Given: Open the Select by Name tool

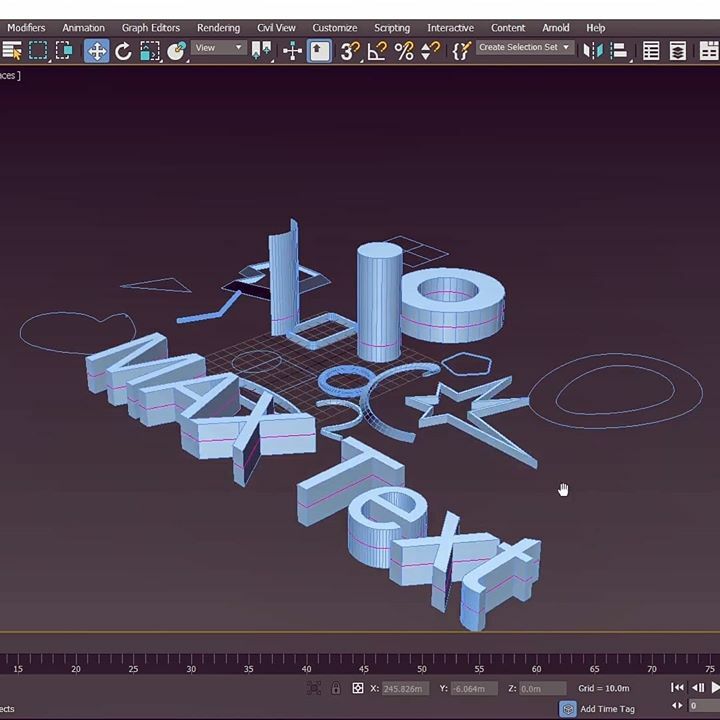Looking at the screenshot, I should (12, 51).
